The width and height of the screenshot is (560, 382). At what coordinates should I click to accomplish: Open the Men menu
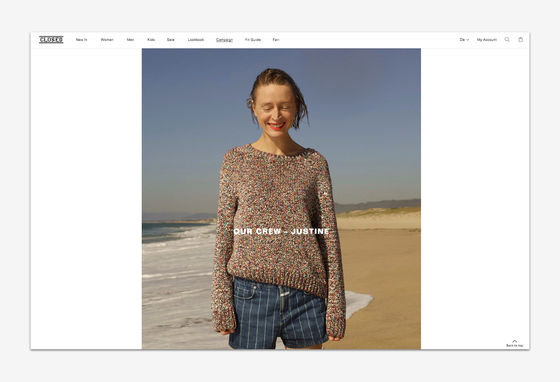pyautogui.click(x=130, y=40)
